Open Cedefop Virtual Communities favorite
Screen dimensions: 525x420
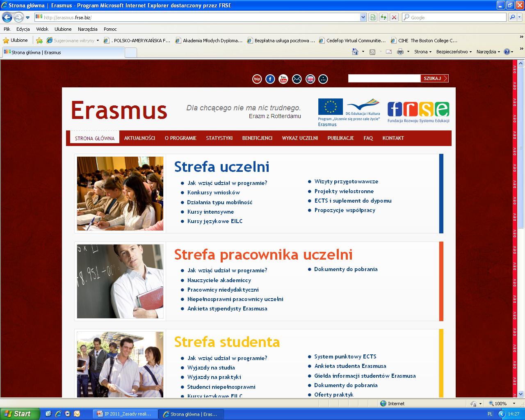pos(352,40)
